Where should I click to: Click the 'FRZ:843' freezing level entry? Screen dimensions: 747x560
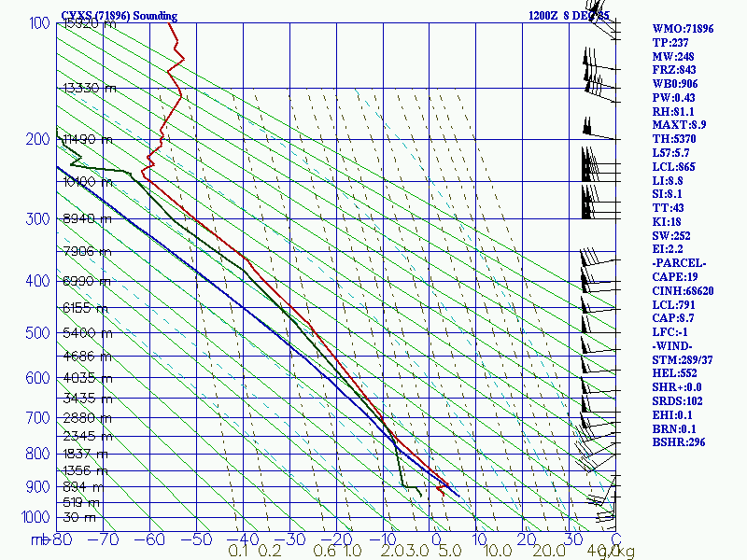point(674,70)
